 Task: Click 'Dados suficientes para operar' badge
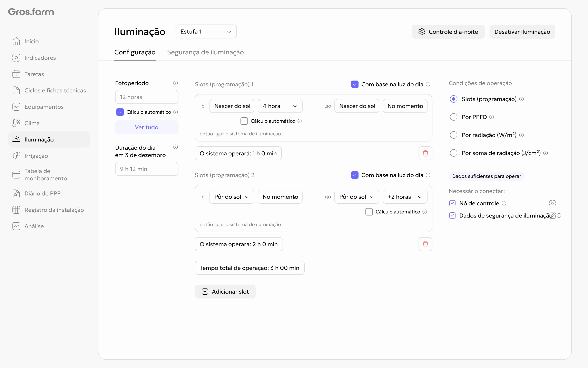pyautogui.click(x=487, y=176)
